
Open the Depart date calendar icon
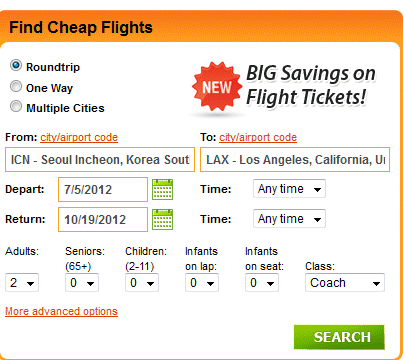click(162, 189)
